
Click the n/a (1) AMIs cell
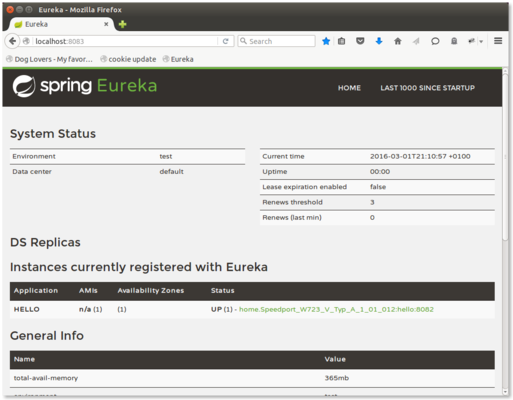(91, 309)
